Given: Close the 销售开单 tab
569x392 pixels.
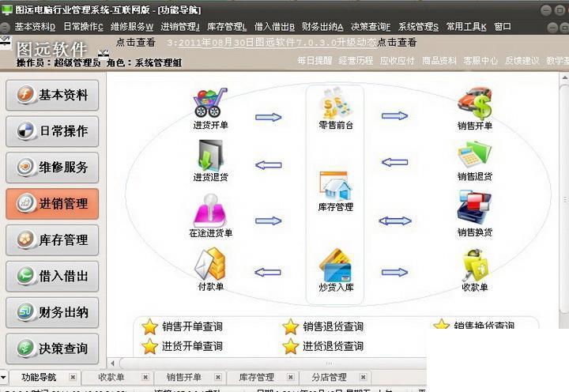Looking at the screenshot, I should click(218, 377).
